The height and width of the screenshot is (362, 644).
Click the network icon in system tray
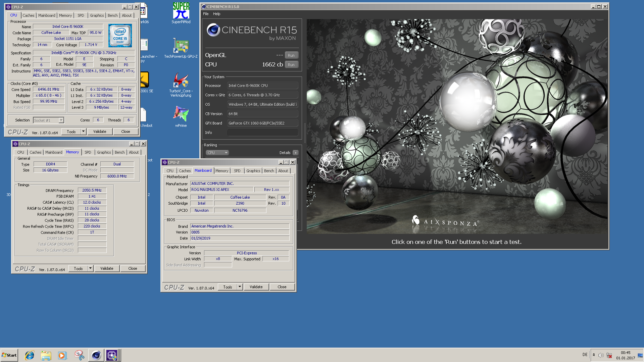[x=609, y=355]
